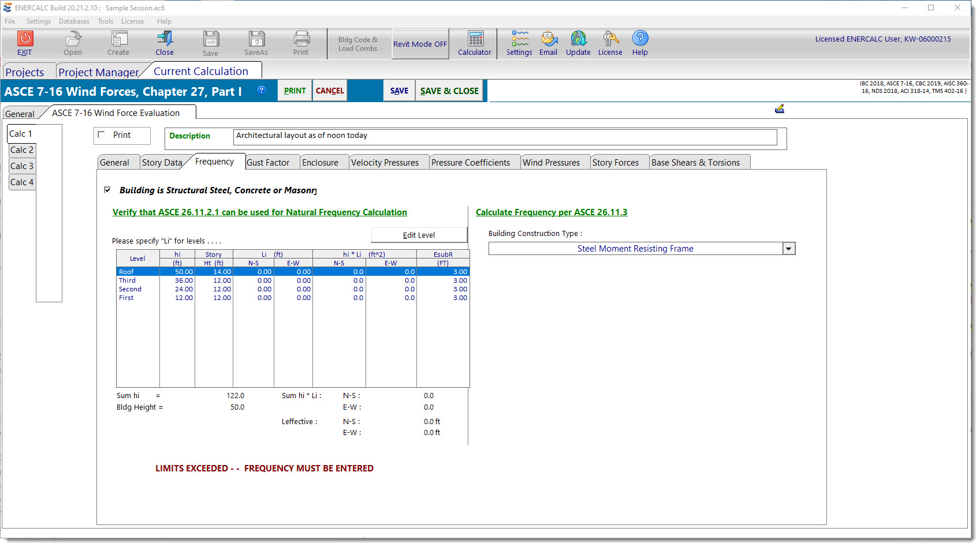Enable the Print checkbox
This screenshot has width=980, height=547.
coord(102,134)
